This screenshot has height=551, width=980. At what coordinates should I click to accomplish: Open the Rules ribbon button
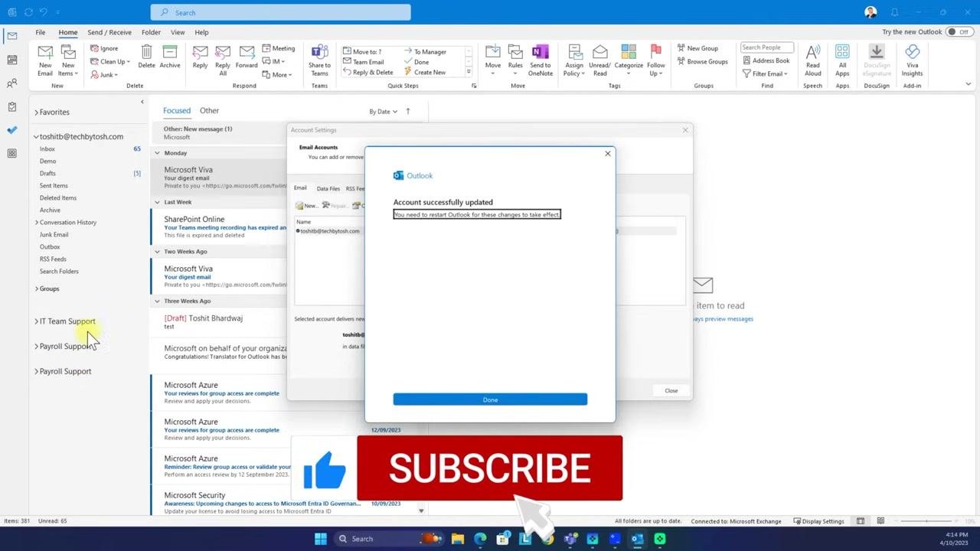[x=515, y=60]
